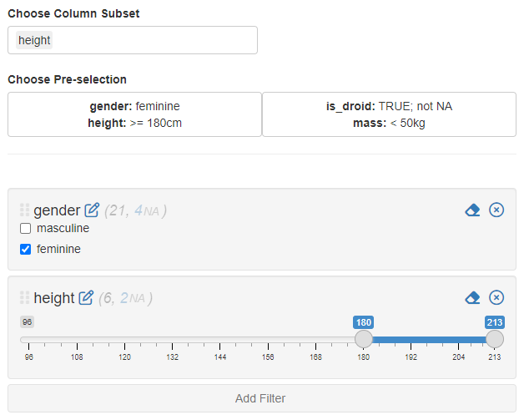Uncheck the feminine checkbox

(26, 249)
